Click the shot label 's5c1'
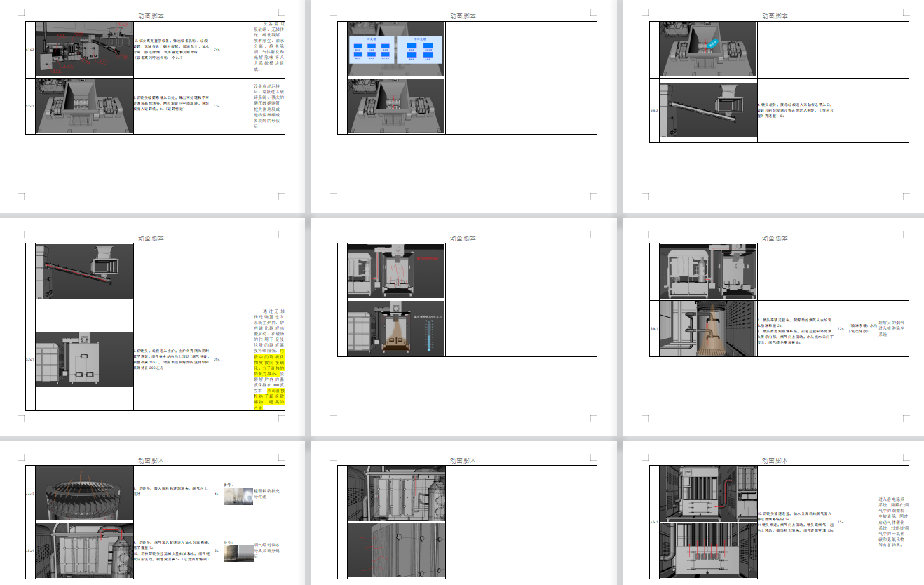The width and height of the screenshot is (924, 585). pos(30,551)
